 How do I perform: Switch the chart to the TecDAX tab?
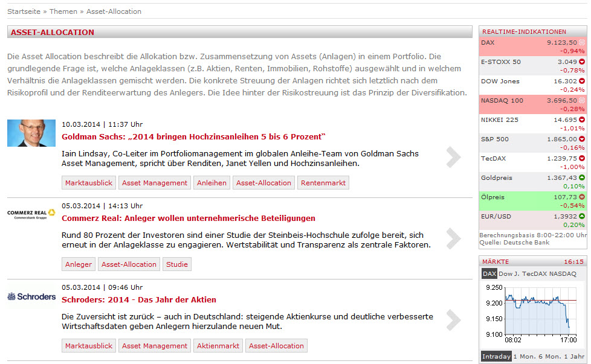click(x=535, y=273)
